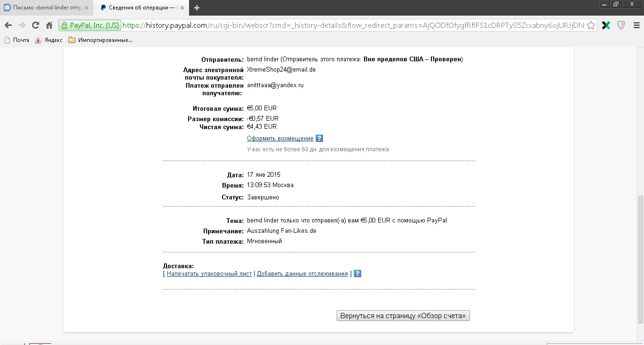Open the browser hamburger menu

636,25
